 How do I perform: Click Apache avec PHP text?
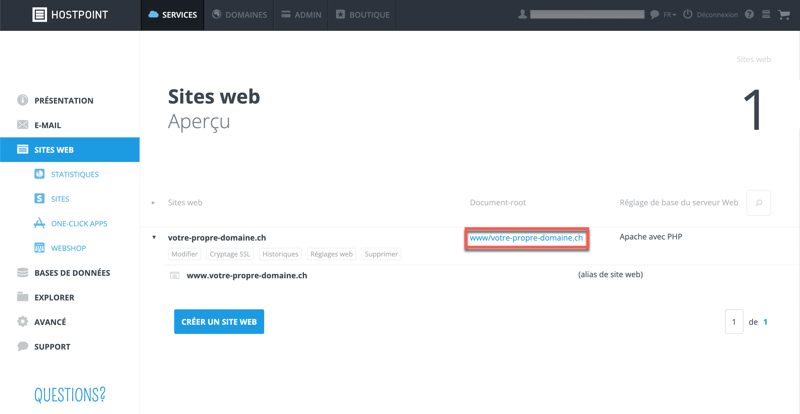(x=651, y=237)
